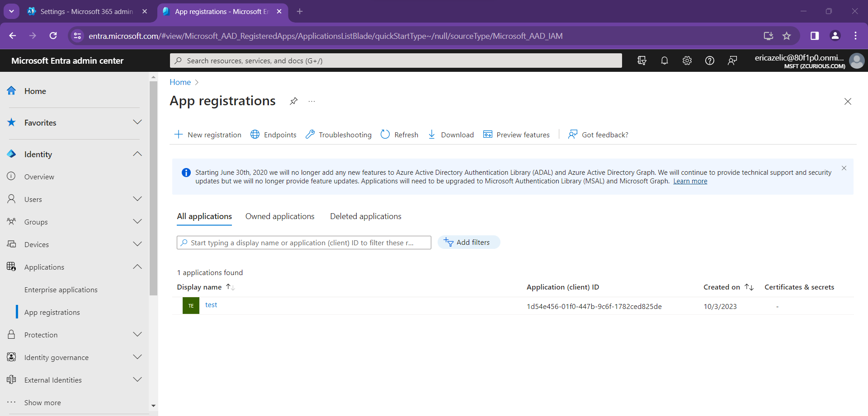Click the Favorites star icon
Image resolution: width=868 pixels, height=416 pixels.
coord(12,122)
